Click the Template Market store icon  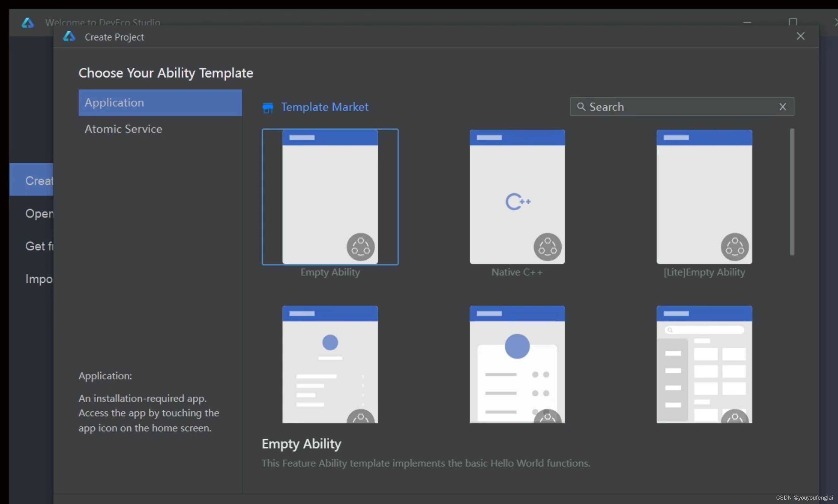(x=268, y=108)
